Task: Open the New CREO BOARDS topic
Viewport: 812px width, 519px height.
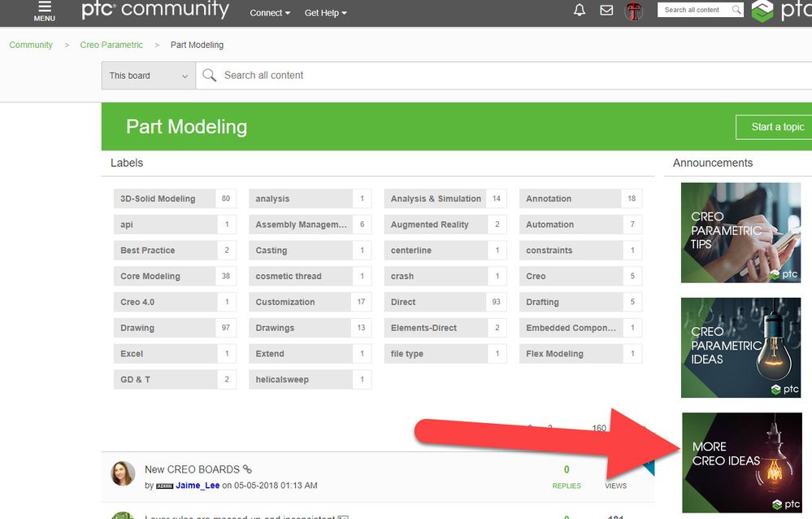Action: [192, 469]
